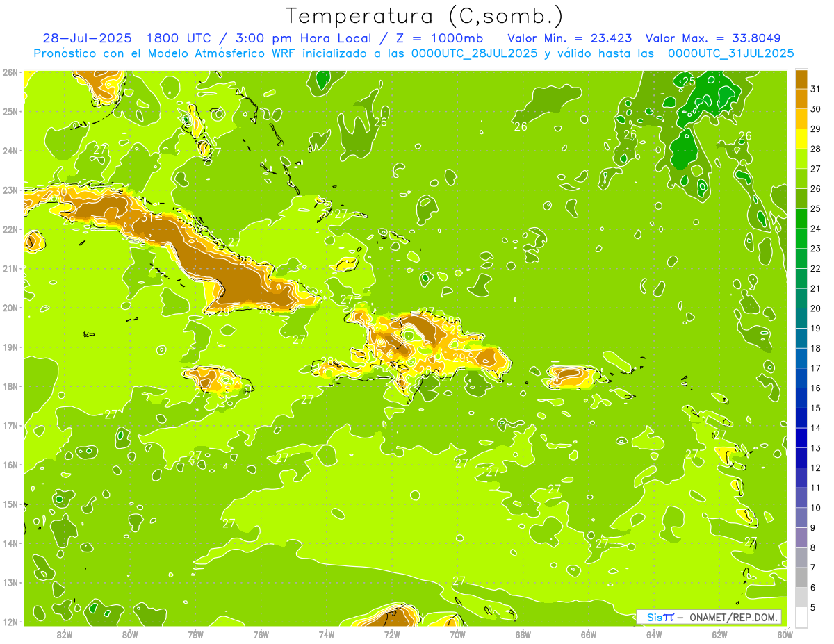Click the color scale value 18
Viewport: 834px width, 644px height.
815,348
